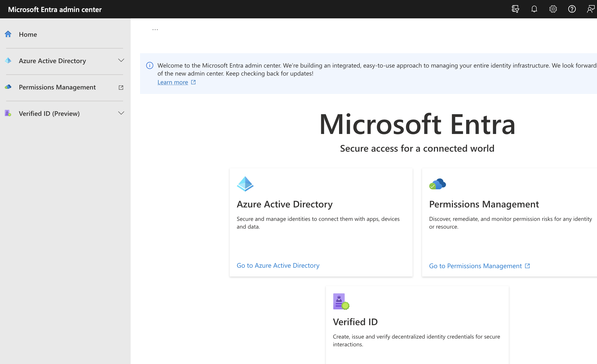
Task: Click the preview features filter icon
Action: pos(515,9)
